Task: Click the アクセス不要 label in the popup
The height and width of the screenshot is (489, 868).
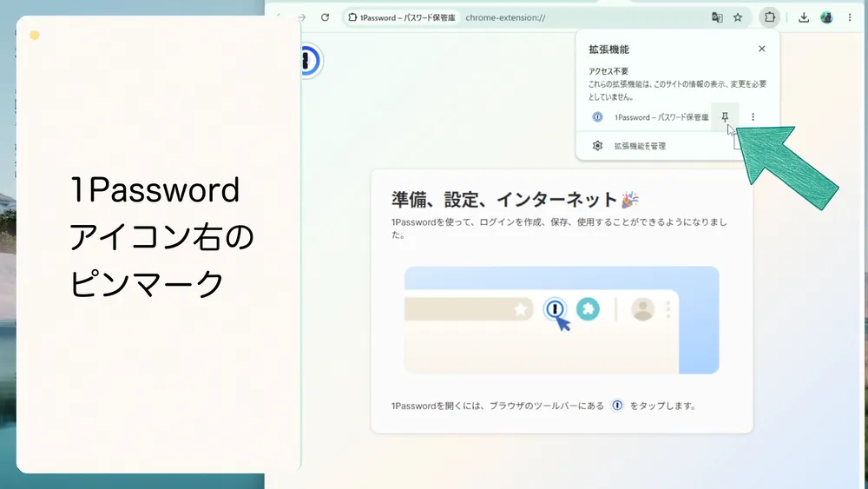Action: tap(608, 71)
